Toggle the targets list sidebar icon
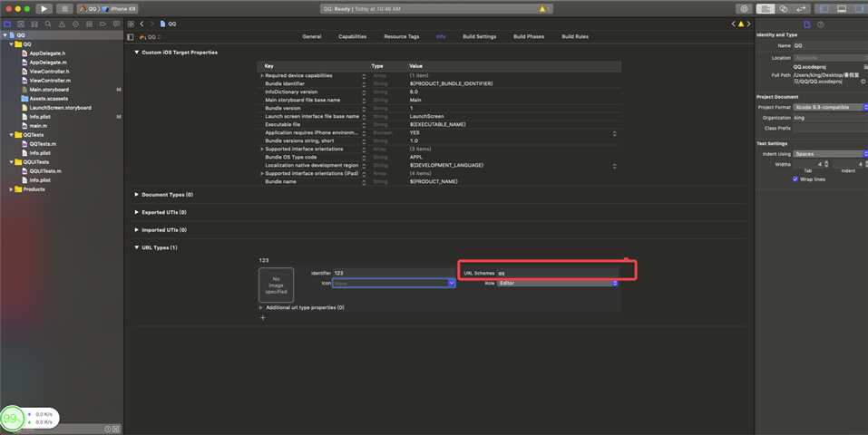Screen dimensions: 868x435 click(131, 37)
